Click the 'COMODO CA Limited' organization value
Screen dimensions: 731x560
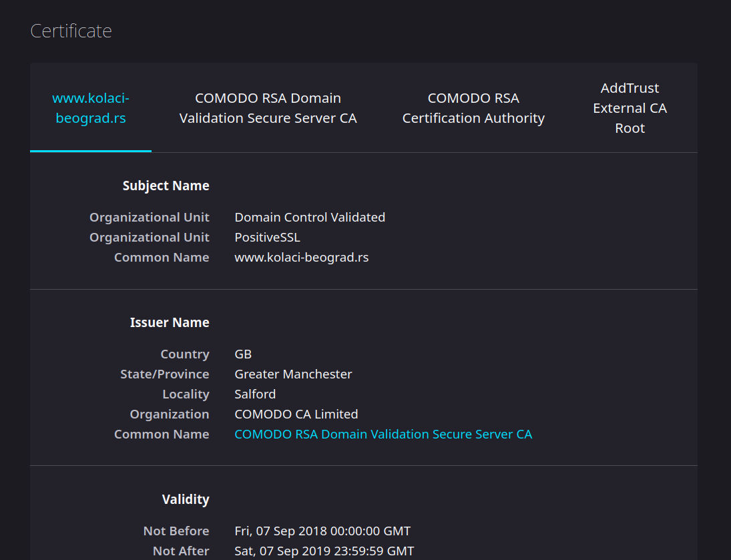click(x=296, y=414)
